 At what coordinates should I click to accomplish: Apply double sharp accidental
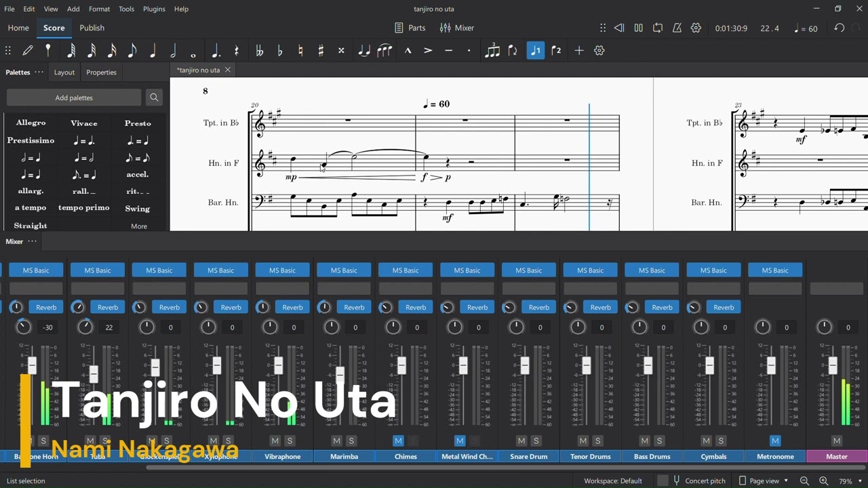tap(341, 51)
